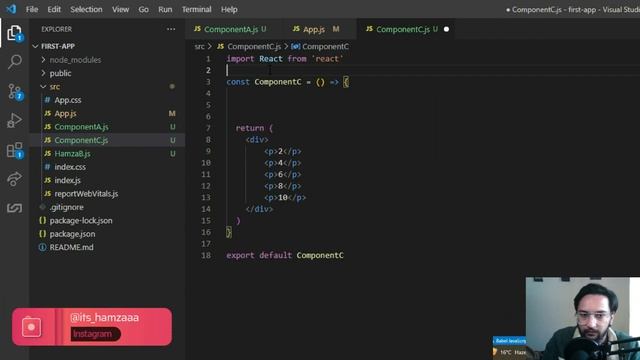This screenshot has height=360, width=640.
Task: Open the Run and Debug view
Action: point(14,121)
